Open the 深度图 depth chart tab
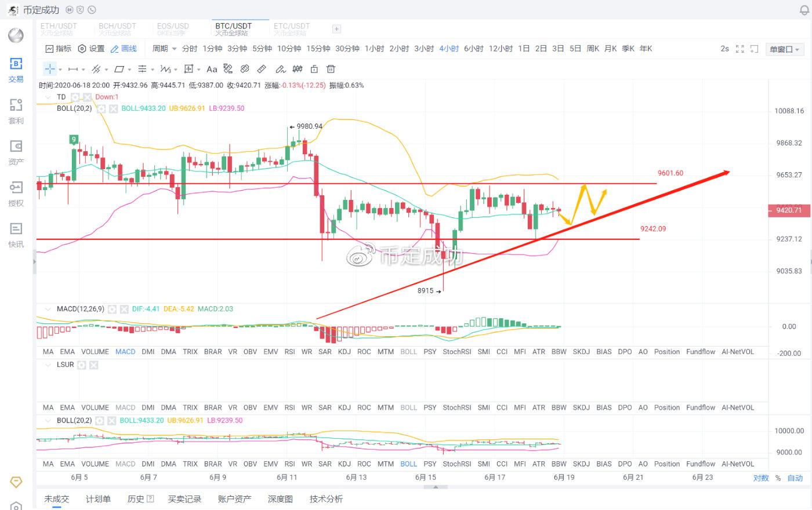The image size is (812, 510). 280,499
